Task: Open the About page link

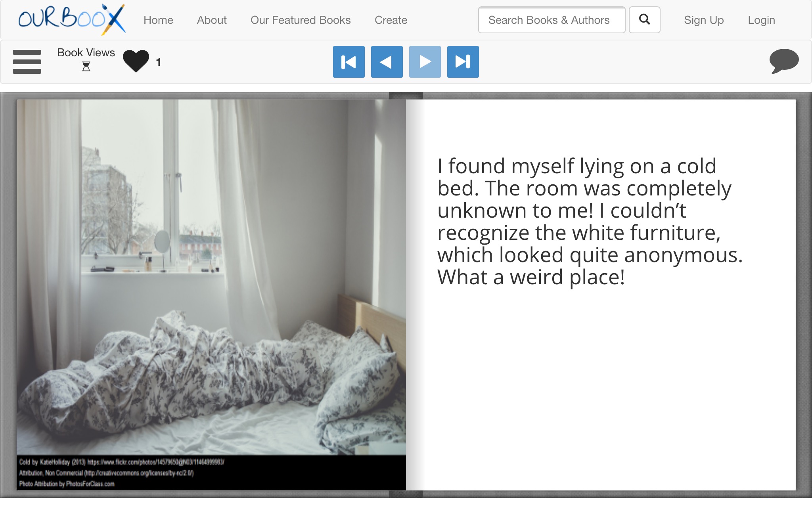Action: pyautogui.click(x=212, y=20)
